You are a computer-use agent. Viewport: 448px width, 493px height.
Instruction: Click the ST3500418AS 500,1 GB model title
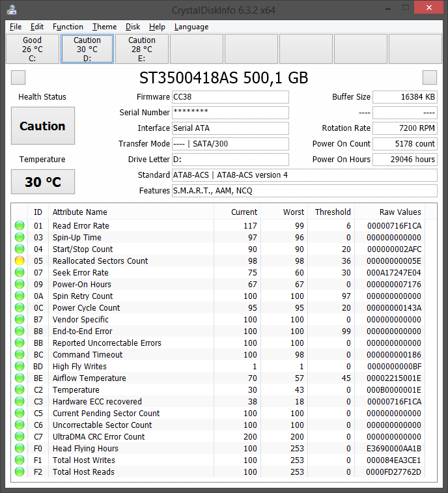[x=223, y=77]
